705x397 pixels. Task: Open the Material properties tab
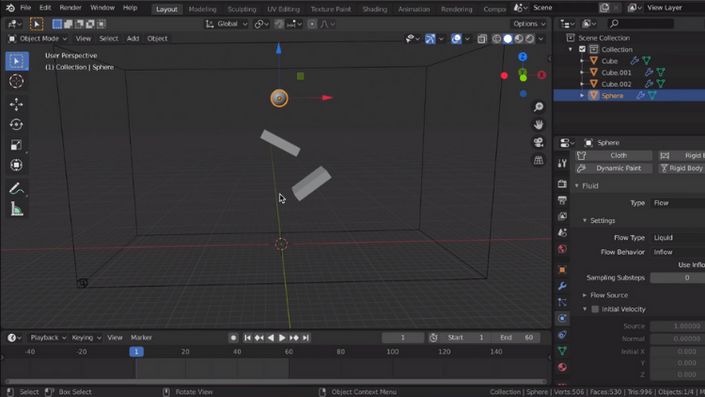coord(562,367)
